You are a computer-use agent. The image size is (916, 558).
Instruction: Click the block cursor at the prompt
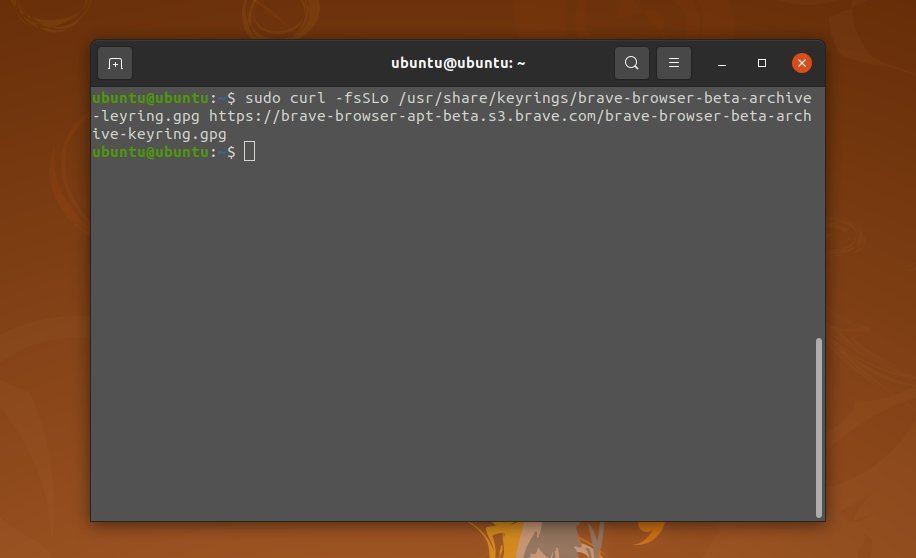coord(249,151)
